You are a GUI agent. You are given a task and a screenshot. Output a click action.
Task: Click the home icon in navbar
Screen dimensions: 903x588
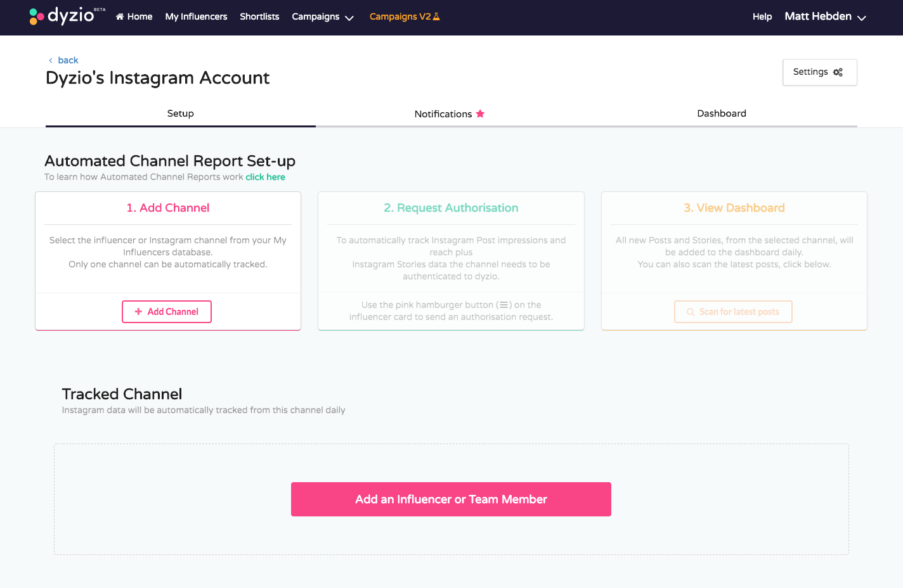click(120, 16)
